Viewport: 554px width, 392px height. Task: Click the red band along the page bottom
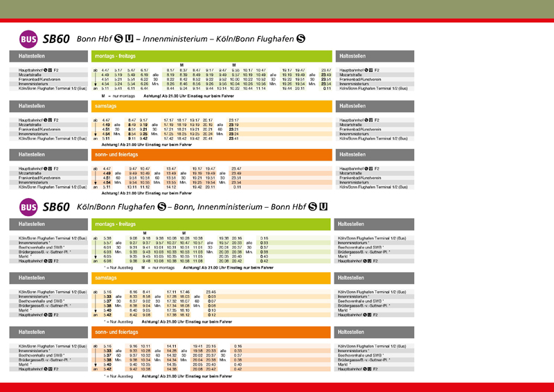pos(277,386)
